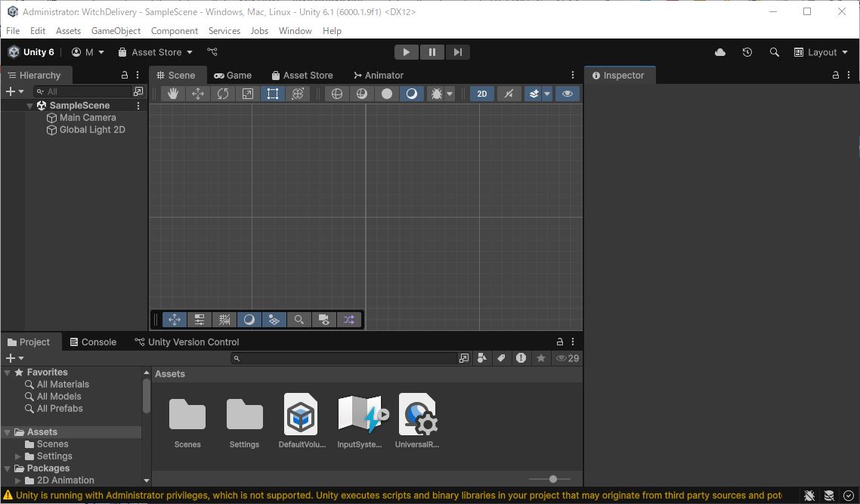The image size is (860, 504).
Task: Open the cameras overlay icon
Action: 323,319
